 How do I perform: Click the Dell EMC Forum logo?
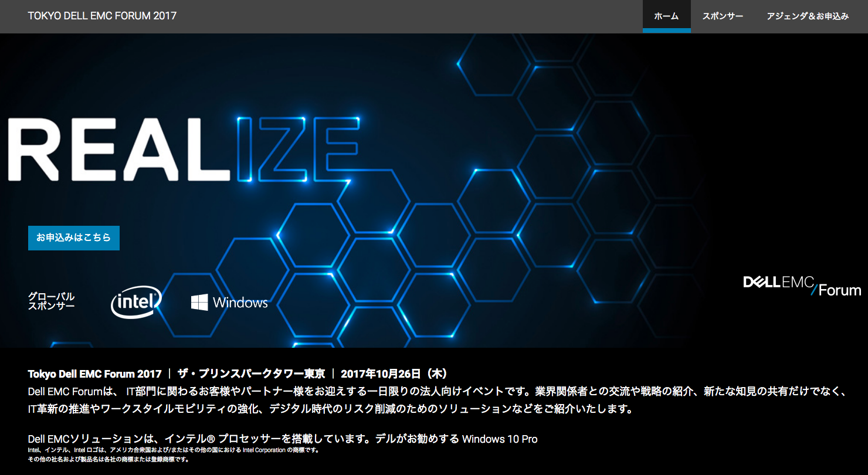802,286
